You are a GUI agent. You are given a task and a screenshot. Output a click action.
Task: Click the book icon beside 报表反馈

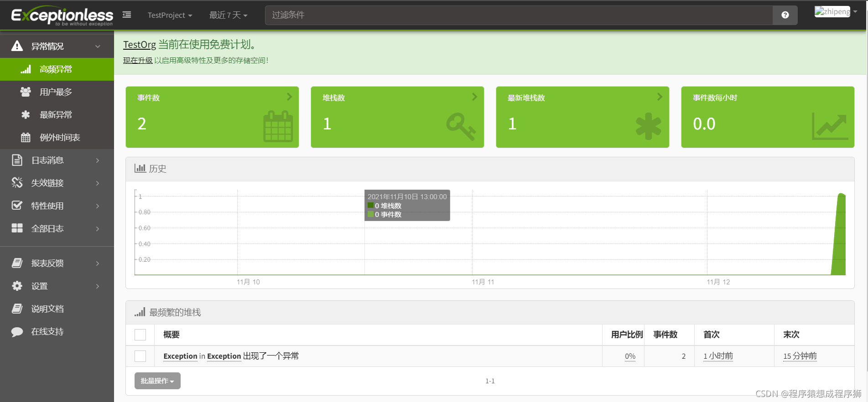pyautogui.click(x=17, y=263)
